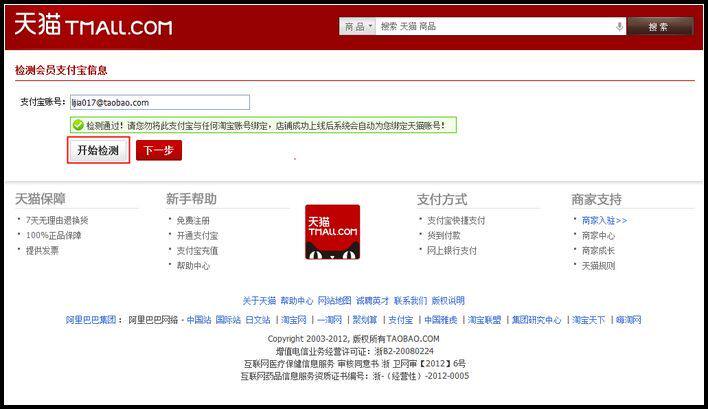708x409 pixels.
Task: Open 帮助中心 under 新手帮助
Action: [x=193, y=266]
